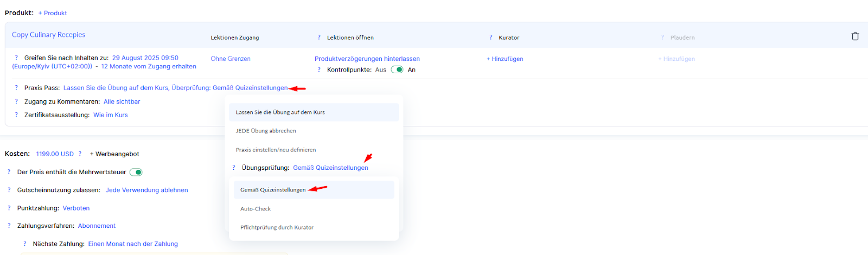Toggle Der Preis enthält die Mehrwertsteuer switch

pos(136,173)
